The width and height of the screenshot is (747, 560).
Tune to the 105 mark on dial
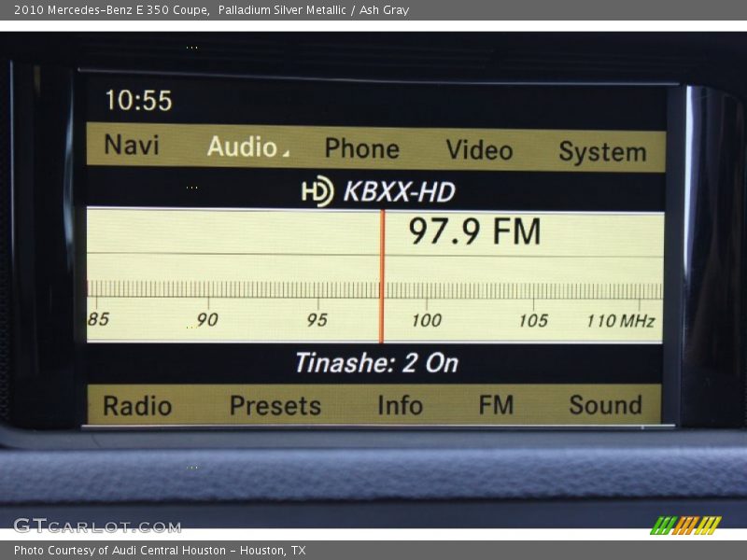pyautogui.click(x=533, y=320)
